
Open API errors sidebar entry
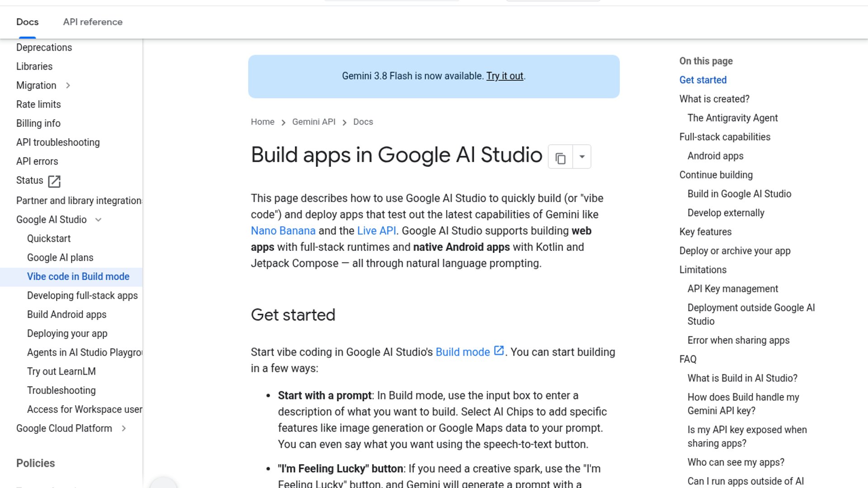point(37,161)
